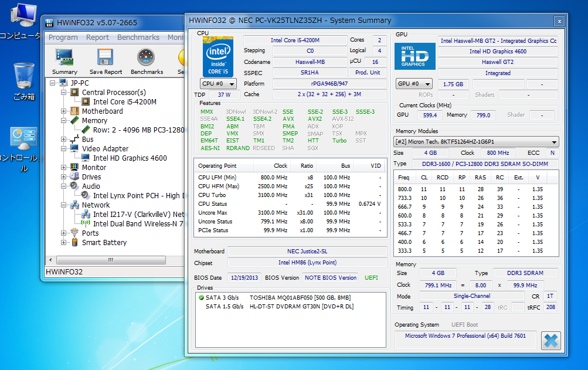Select Intel I217-V network adapter item
Image resolution: width=588 pixels, height=370 pixels.
tap(139, 214)
